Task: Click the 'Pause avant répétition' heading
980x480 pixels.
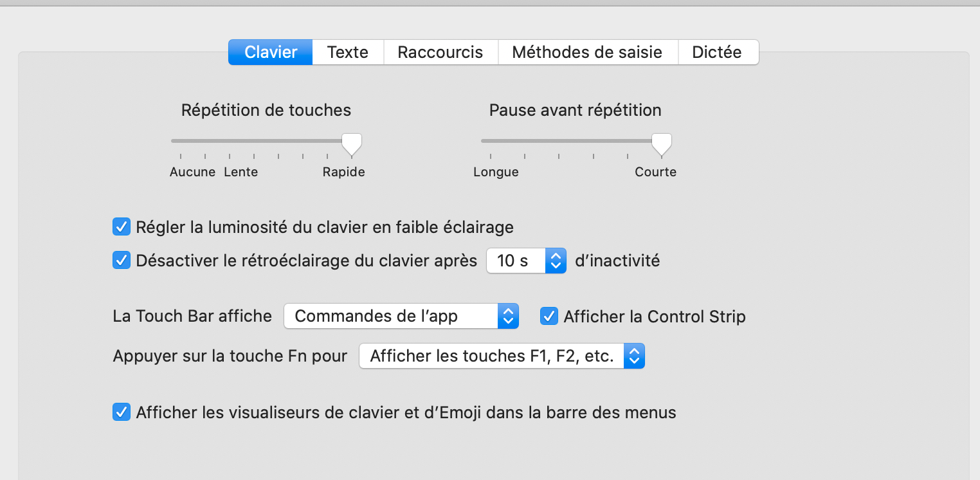Action: pyautogui.click(x=575, y=110)
